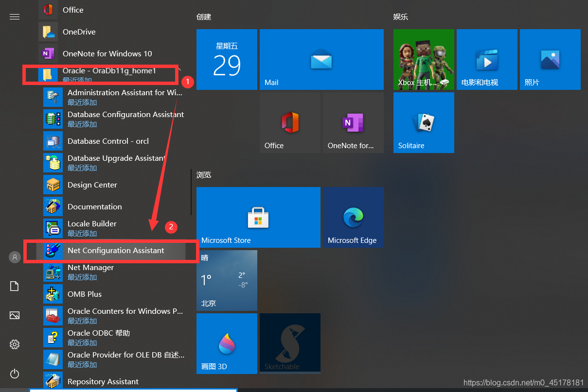Open the 画图 3D tile
588x392 pixels.
[227, 343]
